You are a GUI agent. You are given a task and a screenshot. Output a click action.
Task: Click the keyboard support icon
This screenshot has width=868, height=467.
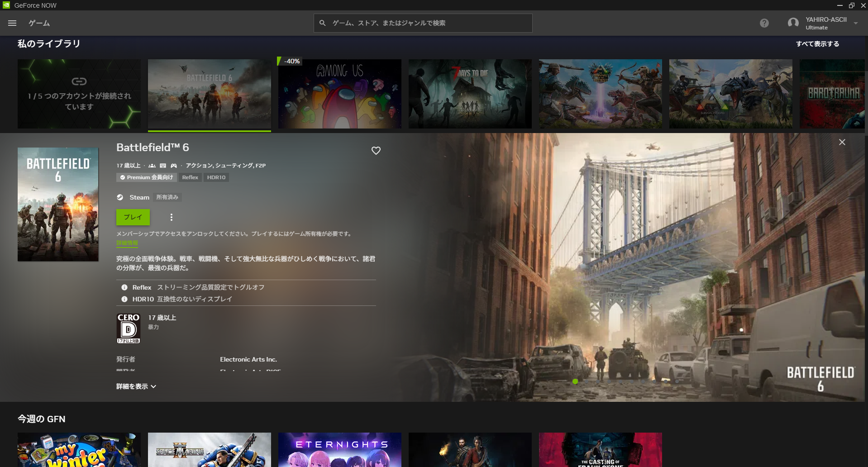coord(163,166)
